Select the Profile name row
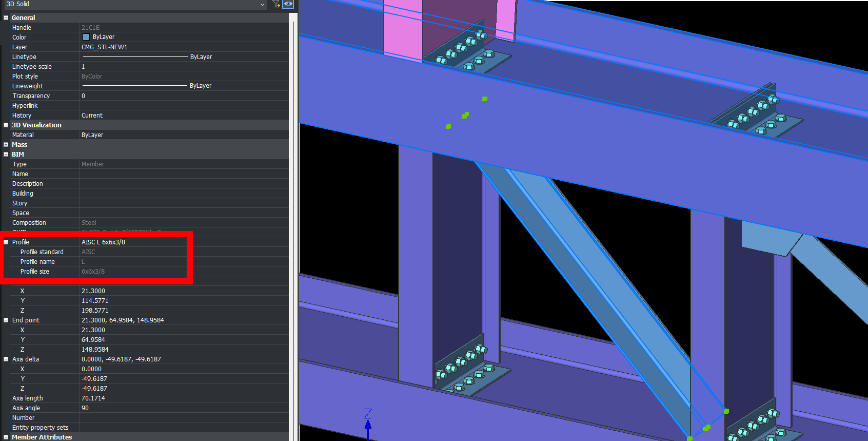The height and width of the screenshot is (441, 868). [x=149, y=262]
